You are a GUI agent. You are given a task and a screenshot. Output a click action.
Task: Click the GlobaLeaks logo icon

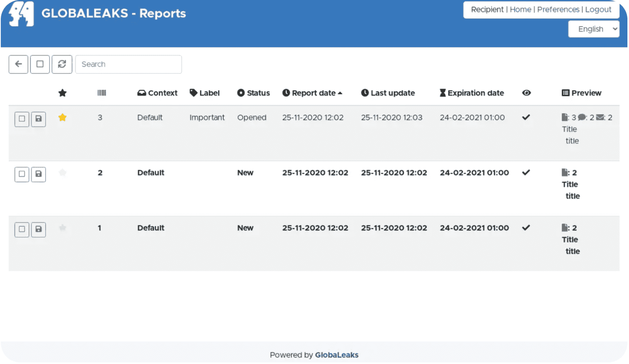point(21,13)
